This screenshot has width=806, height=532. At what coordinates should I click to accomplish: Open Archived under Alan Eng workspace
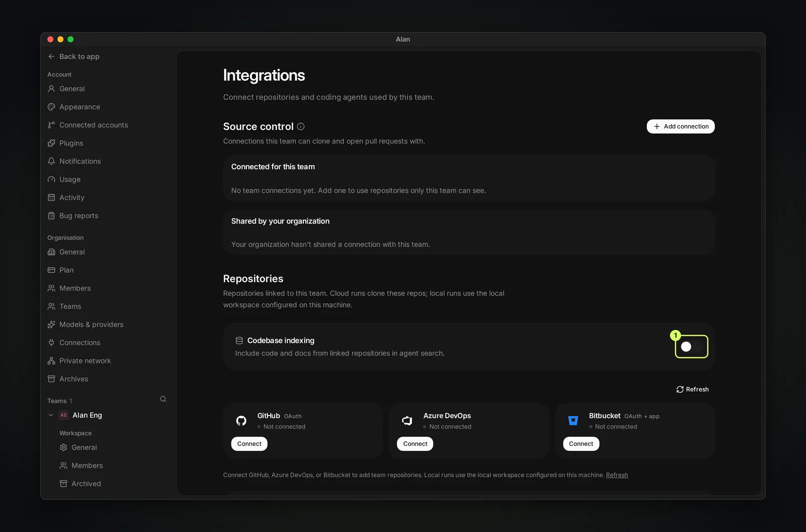click(86, 484)
